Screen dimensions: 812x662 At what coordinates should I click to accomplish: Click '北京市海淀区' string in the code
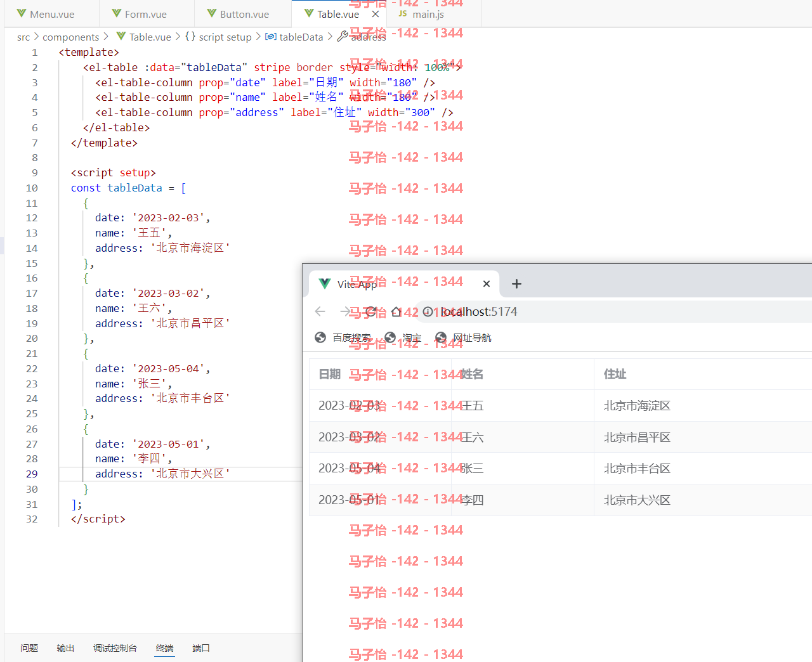[190, 248]
